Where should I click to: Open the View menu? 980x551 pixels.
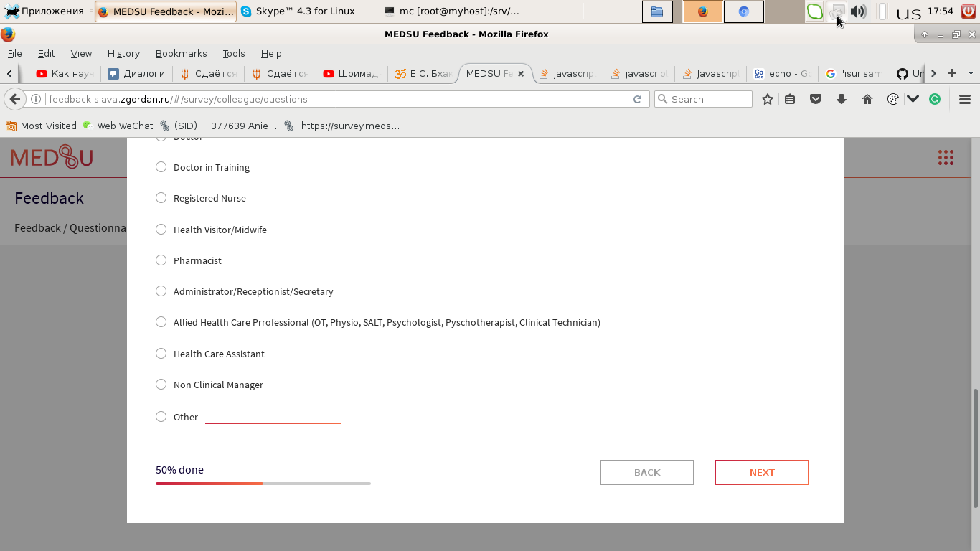pyautogui.click(x=81, y=53)
